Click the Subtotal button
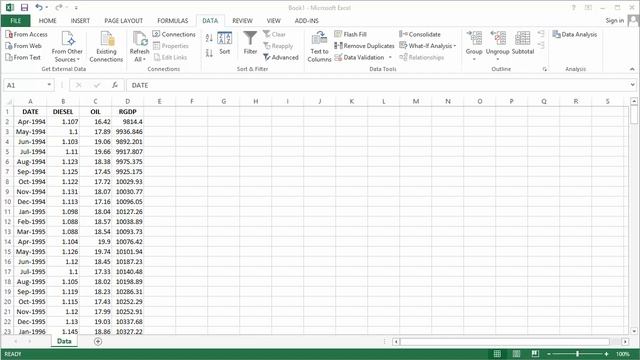The height and width of the screenshot is (360, 640). point(523,43)
